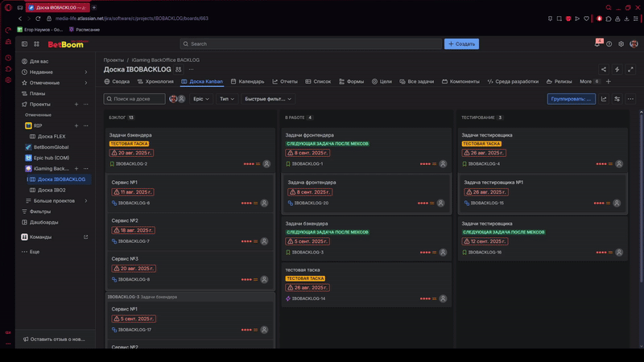
Task: Filter by user avatar in board toolbar
Action: pos(173,99)
